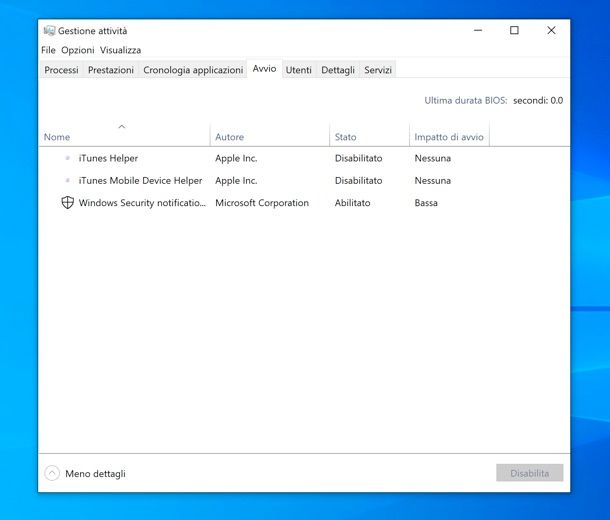Open the Servizi tab

(x=378, y=70)
